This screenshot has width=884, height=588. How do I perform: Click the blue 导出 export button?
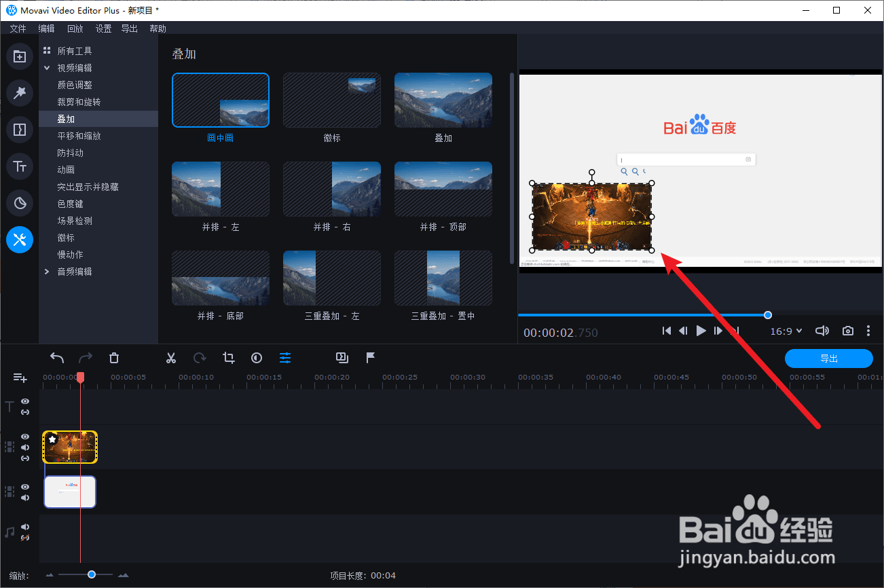[828, 359]
